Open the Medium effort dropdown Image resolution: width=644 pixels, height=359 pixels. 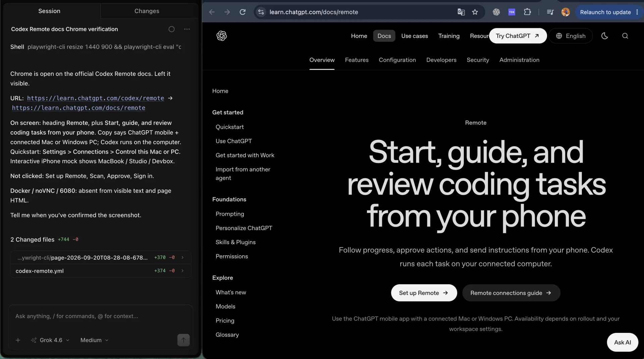click(94, 340)
